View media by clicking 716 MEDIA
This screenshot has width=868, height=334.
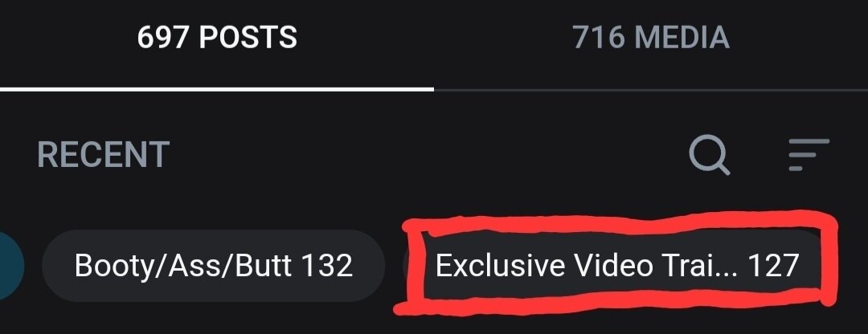coord(651,38)
